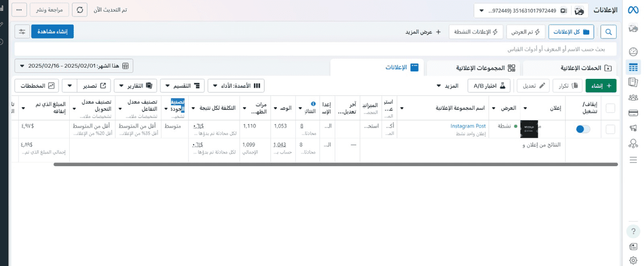644x266 pixels.
Task: Open Audiences icon in the right sidebar
Action: tap(633, 98)
